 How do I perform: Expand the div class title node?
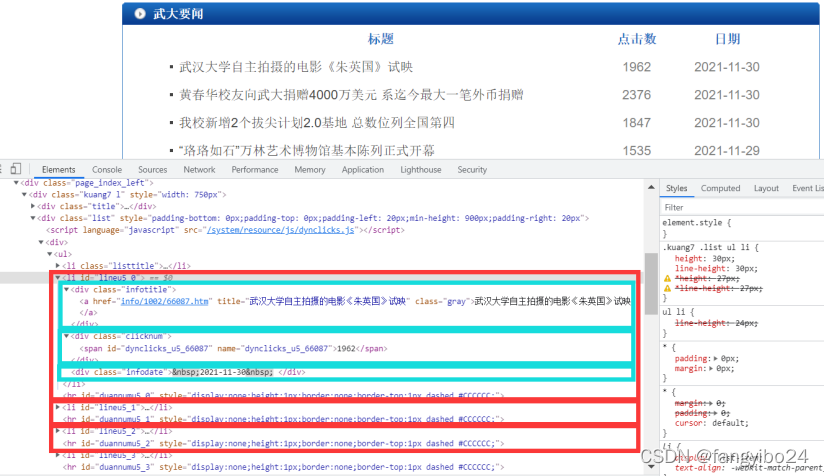point(33,206)
